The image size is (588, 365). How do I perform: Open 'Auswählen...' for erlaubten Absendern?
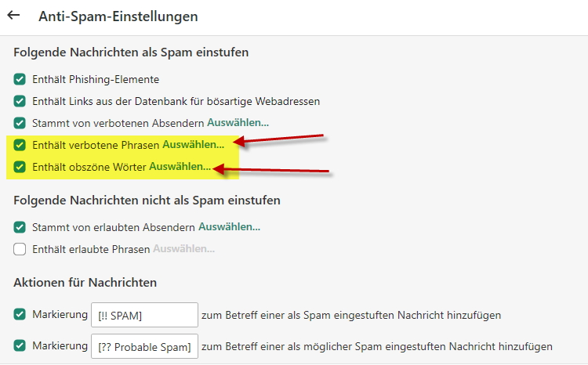click(229, 227)
